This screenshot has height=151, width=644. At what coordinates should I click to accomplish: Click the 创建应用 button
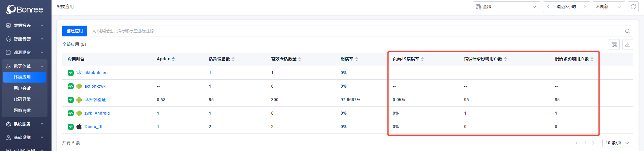click(75, 31)
